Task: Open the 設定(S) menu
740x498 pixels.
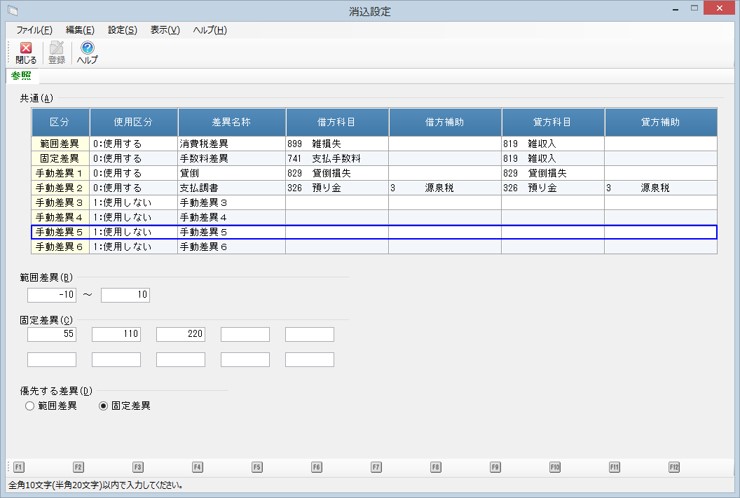Action: 122,30
